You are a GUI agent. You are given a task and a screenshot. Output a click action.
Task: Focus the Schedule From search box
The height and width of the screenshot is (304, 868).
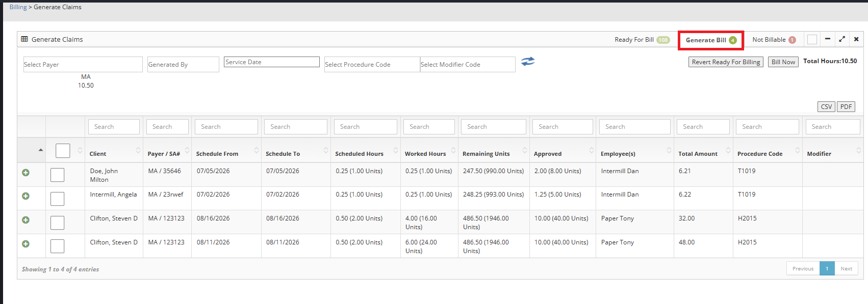pyautogui.click(x=226, y=127)
